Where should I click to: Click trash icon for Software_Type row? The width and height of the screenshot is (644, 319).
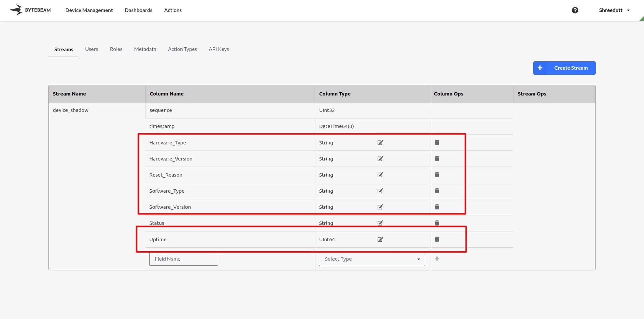click(437, 191)
